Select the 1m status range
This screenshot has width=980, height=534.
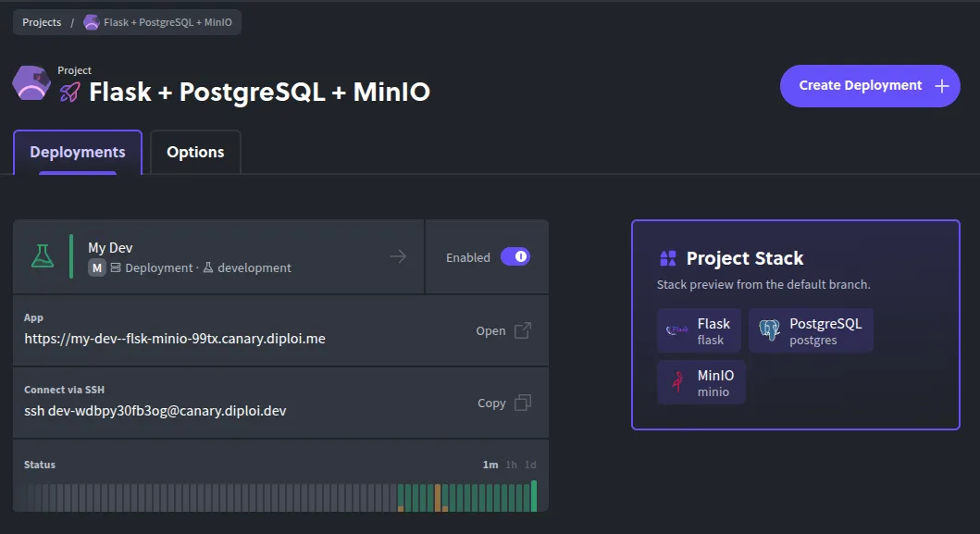click(490, 465)
